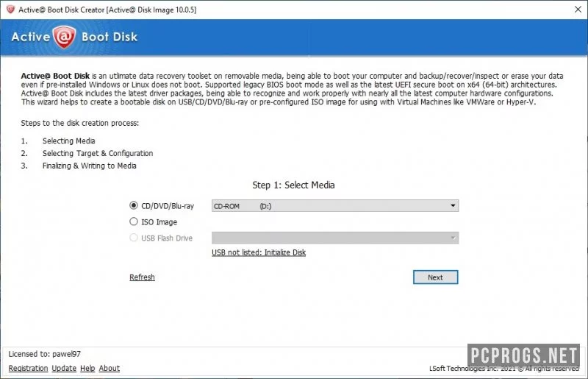588x379 pixels.
Task: Close the Boot Disk Creator window
Action: (x=578, y=10)
